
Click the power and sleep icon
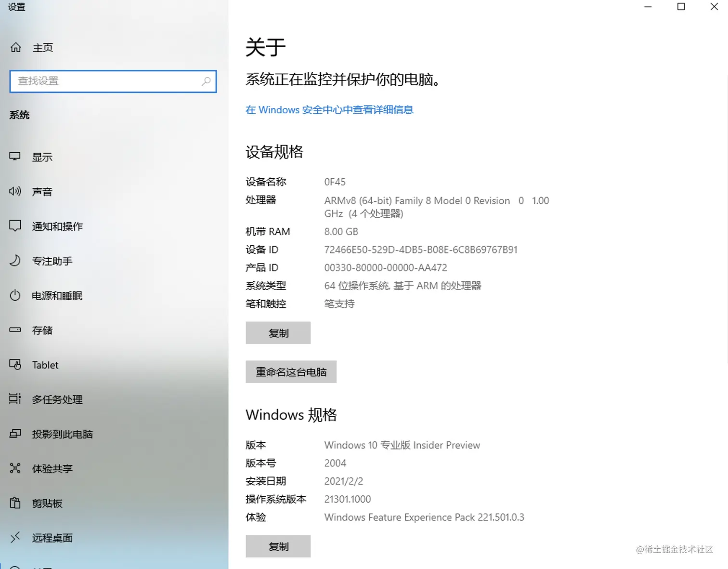[x=15, y=295]
